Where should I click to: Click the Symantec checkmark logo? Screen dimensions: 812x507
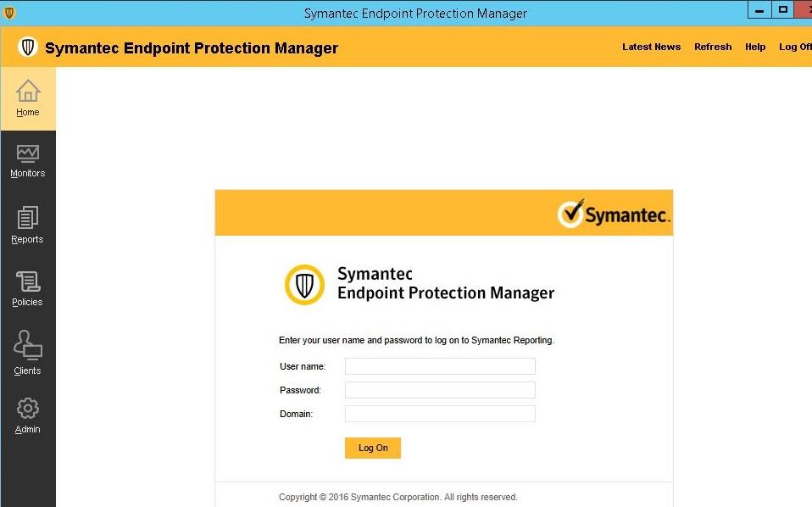point(613,214)
